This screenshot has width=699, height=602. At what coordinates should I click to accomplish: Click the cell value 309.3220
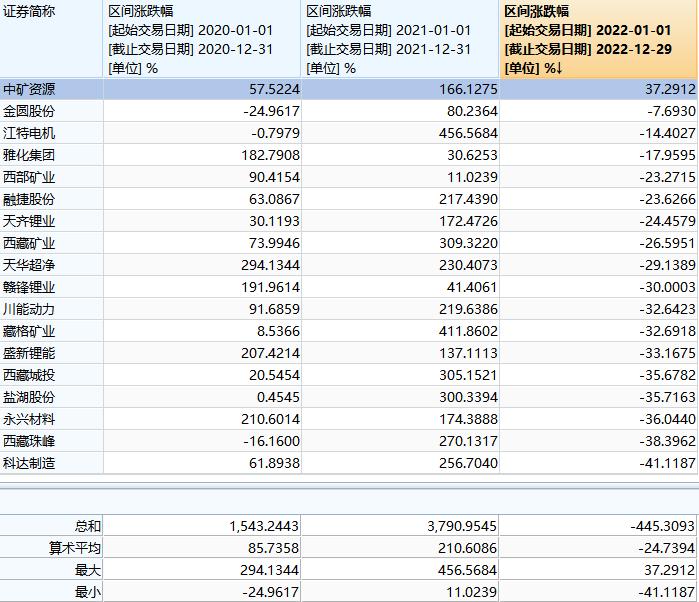468,243
